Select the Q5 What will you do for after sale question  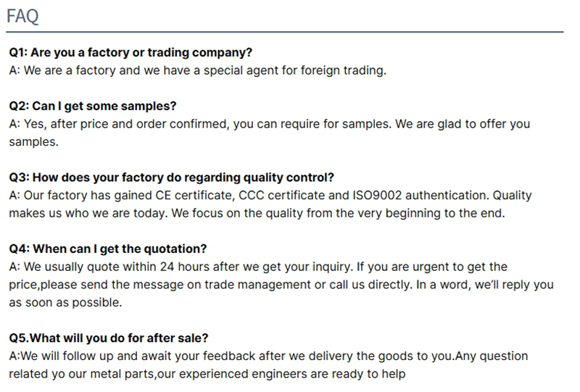[109, 338]
